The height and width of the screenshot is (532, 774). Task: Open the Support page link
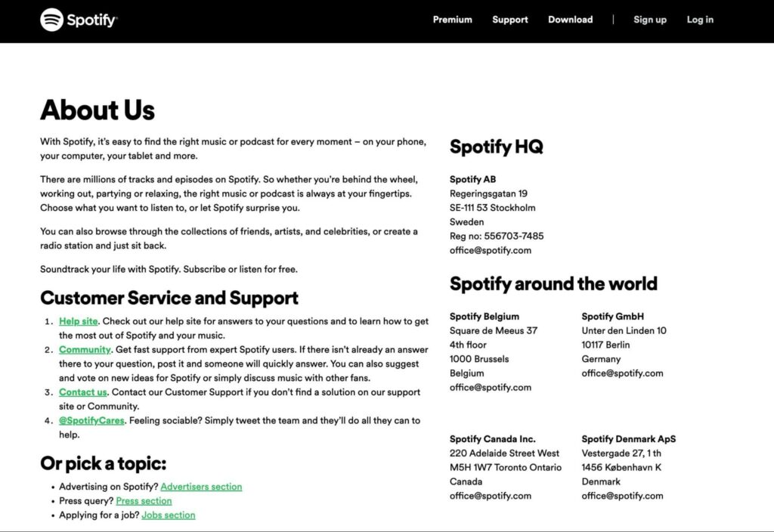pyautogui.click(x=510, y=20)
